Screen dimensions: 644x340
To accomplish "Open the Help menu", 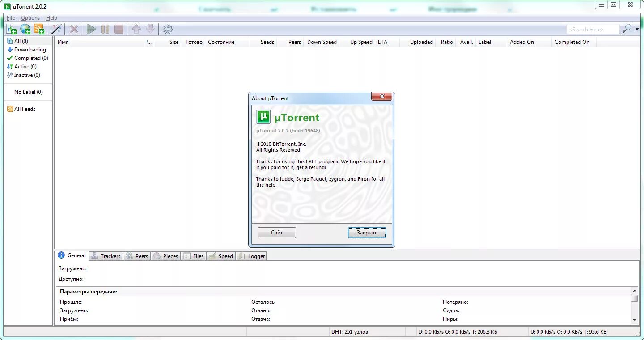I will (x=51, y=18).
